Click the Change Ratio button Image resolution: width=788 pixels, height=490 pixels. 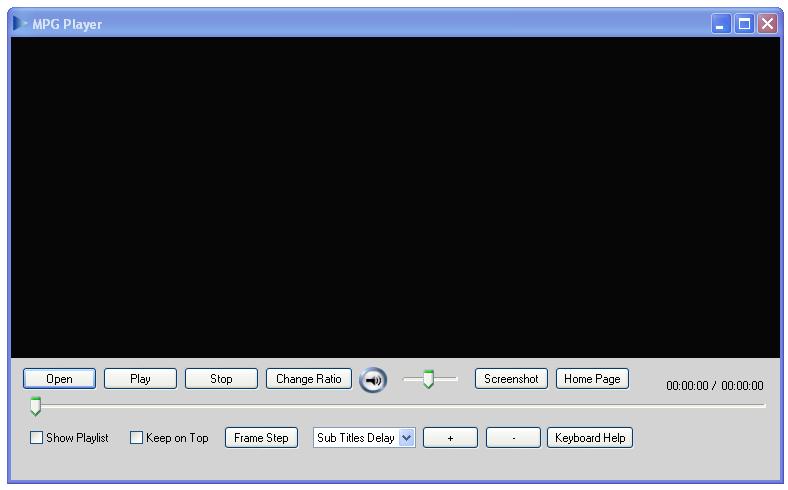point(309,379)
